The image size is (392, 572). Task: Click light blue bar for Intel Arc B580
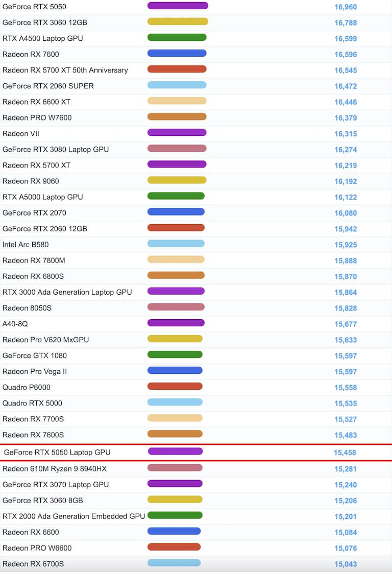click(176, 244)
